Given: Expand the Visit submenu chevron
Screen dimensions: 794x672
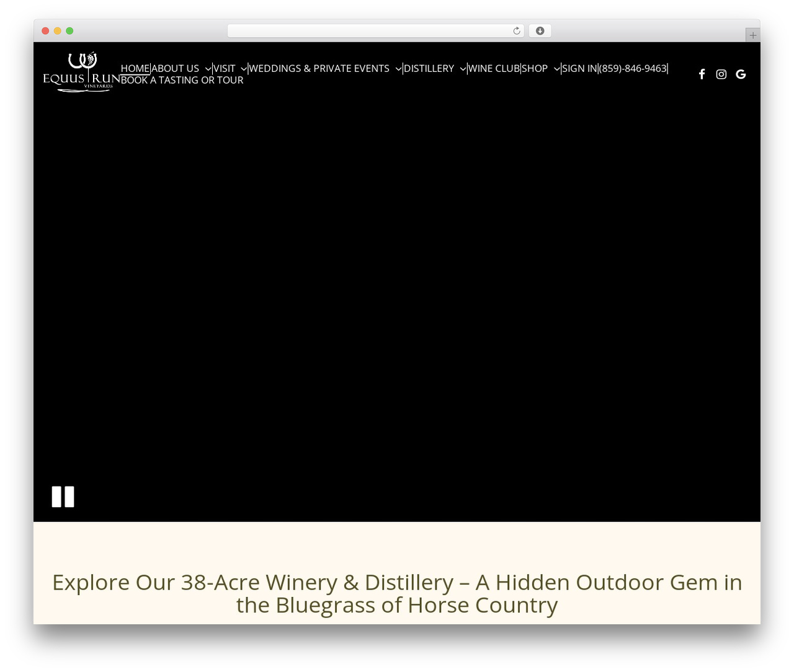Looking at the screenshot, I should point(244,69).
